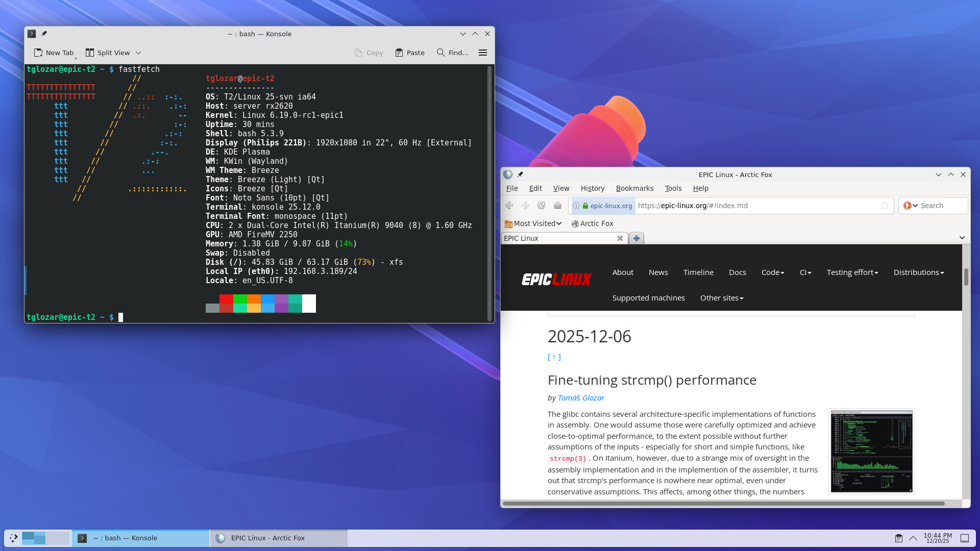Click the "Fine-tuning strcmp() performance" heading

(x=652, y=380)
